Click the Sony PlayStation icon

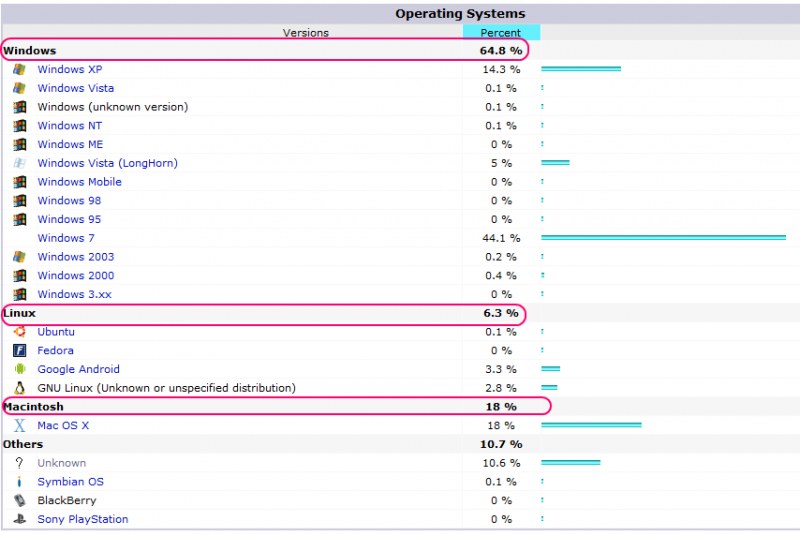[x=19, y=520]
